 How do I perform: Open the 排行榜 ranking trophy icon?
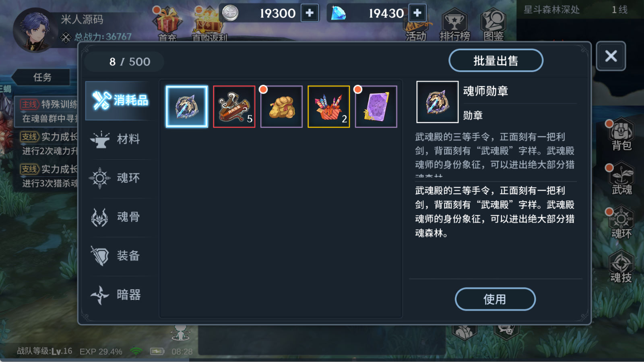click(455, 25)
